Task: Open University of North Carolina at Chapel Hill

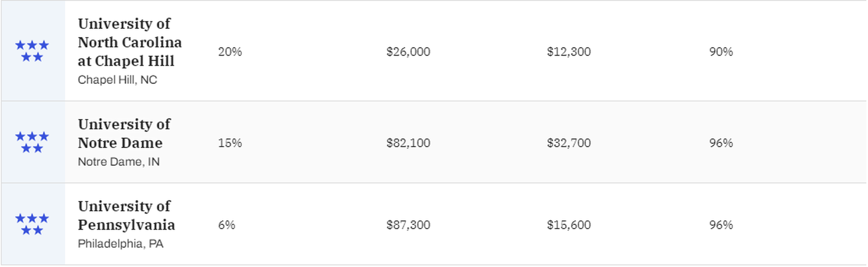Action: [x=130, y=43]
